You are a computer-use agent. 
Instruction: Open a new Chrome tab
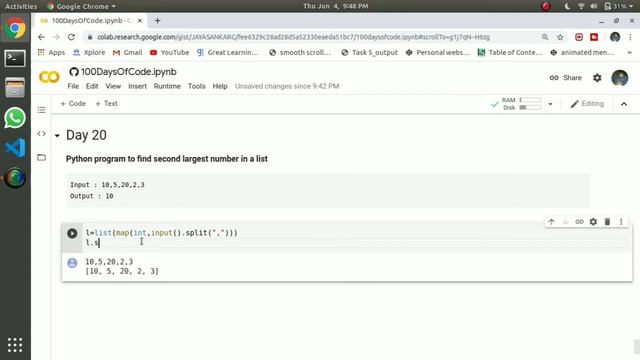pyautogui.click(x=158, y=20)
